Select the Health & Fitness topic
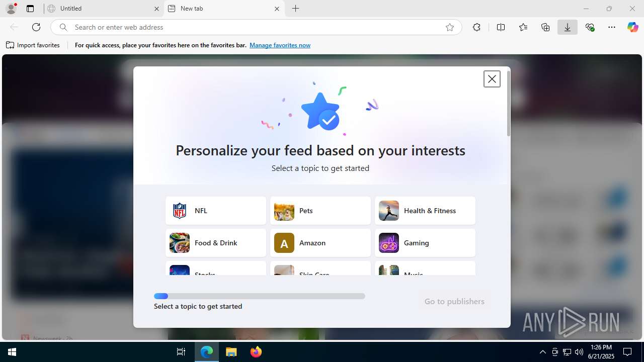The width and height of the screenshot is (644, 362). (425, 211)
